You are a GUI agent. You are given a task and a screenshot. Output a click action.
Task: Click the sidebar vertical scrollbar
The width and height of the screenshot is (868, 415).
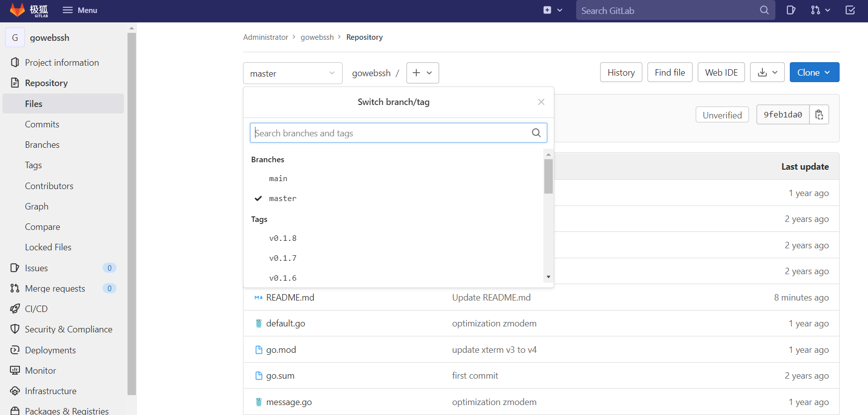[x=131, y=214]
